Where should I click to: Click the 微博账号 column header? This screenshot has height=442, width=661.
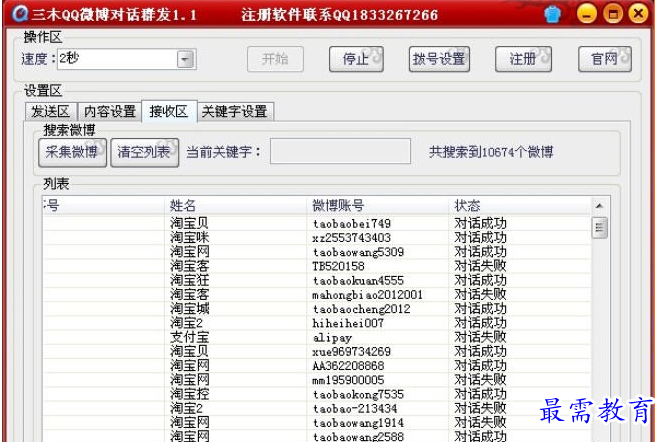tap(378, 206)
